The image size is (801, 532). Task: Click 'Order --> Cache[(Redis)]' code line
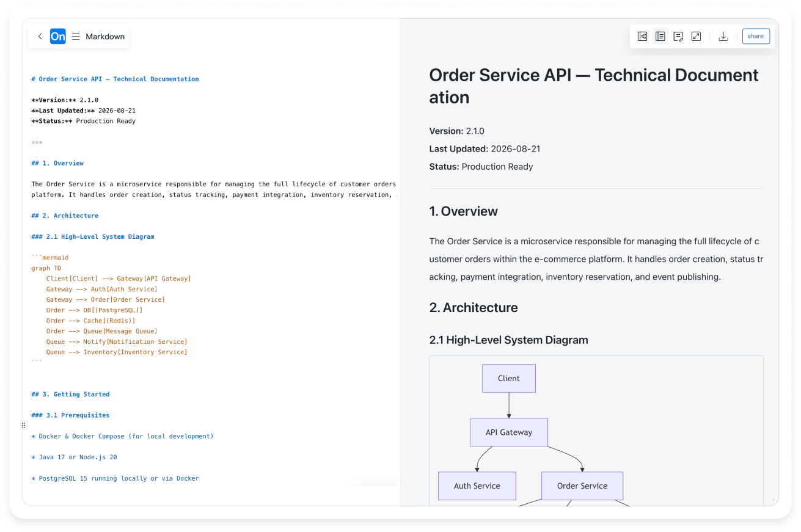90,321
